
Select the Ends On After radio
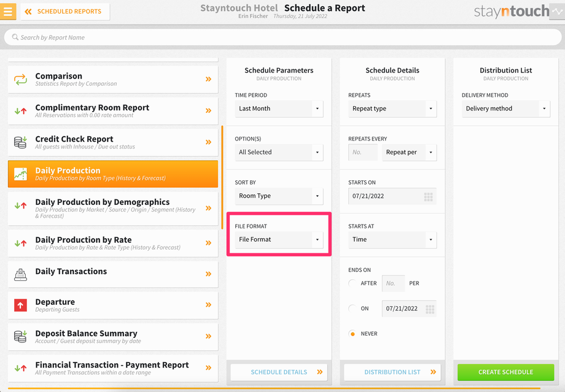coord(353,283)
